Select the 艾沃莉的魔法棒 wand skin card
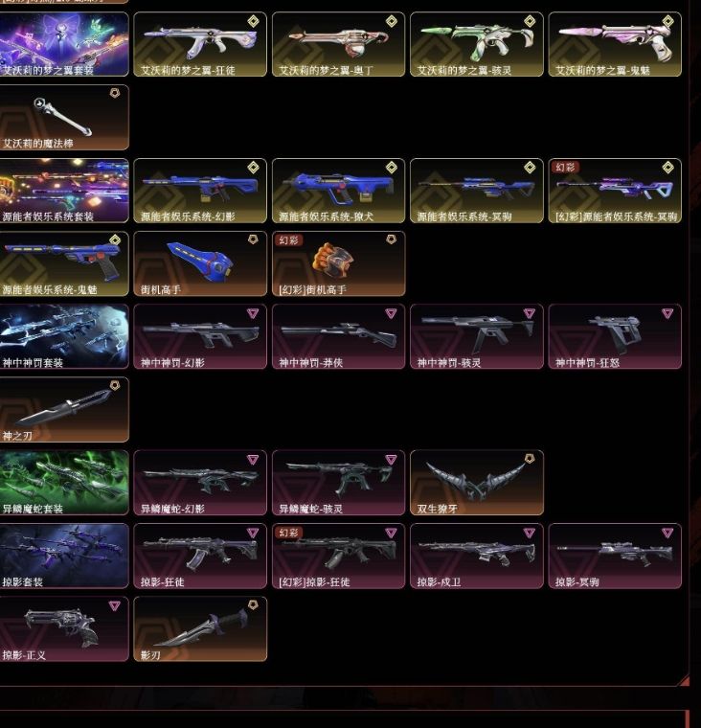 point(64,118)
